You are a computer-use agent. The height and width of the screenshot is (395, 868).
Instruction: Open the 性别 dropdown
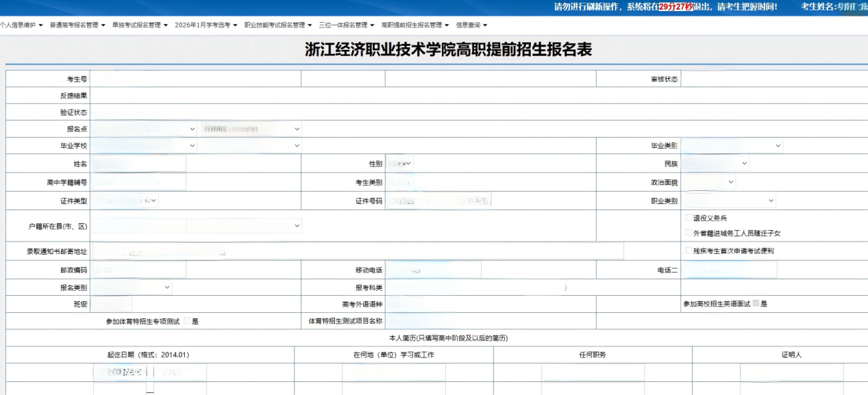pos(399,164)
